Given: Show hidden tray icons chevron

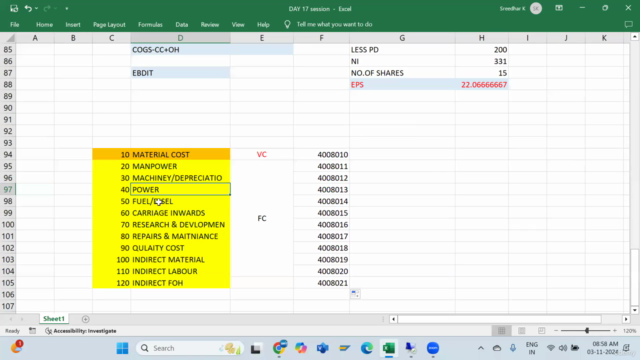Looking at the screenshot, I should 481,348.
